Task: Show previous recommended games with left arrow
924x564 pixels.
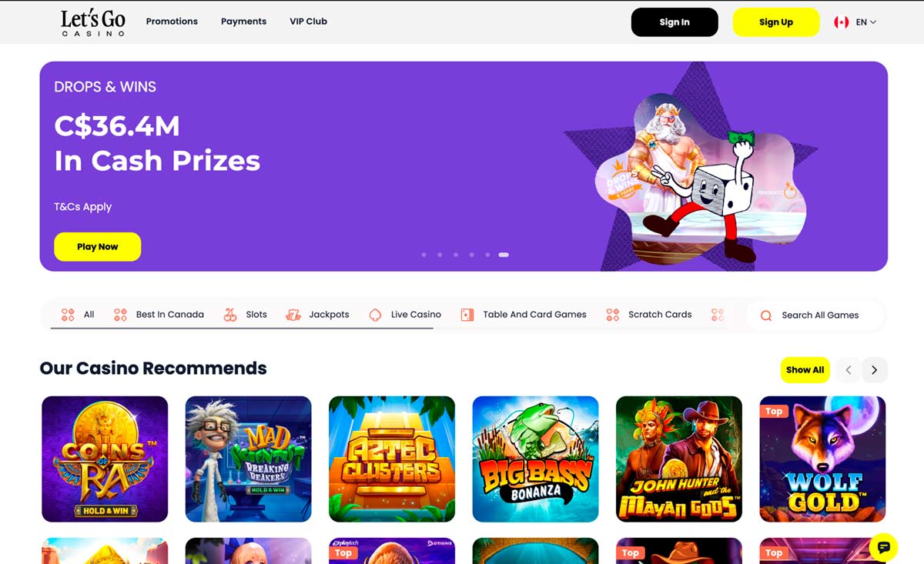Action: tap(849, 370)
